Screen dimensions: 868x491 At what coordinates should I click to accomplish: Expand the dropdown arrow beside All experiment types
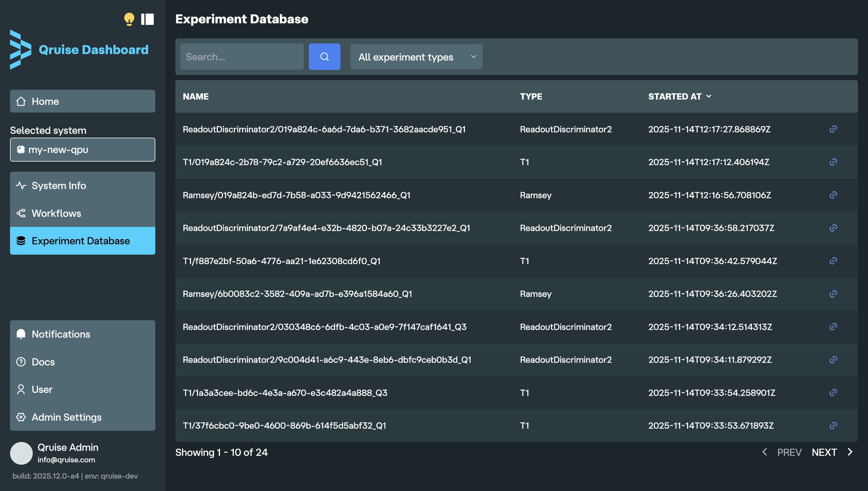point(473,57)
